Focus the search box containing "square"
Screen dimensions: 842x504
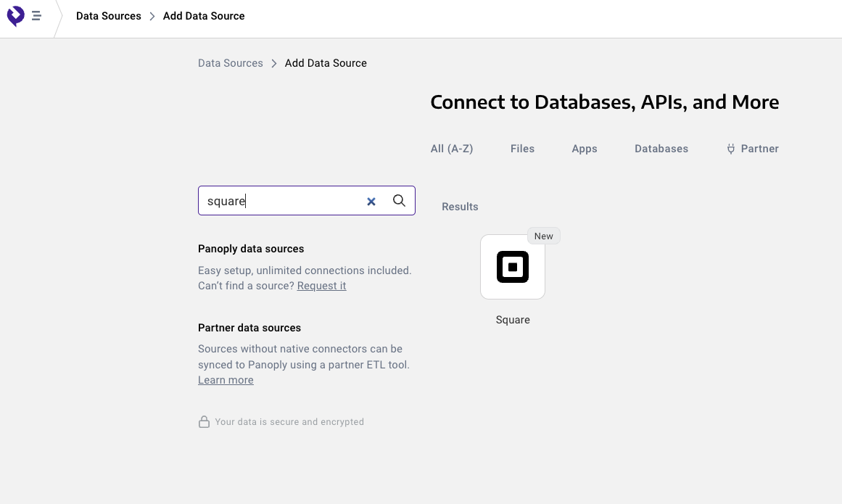[283, 201]
